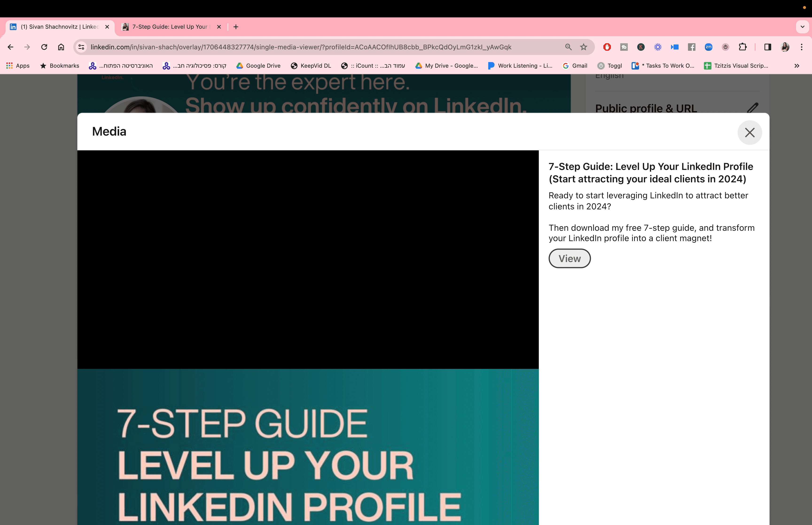The width and height of the screenshot is (812, 525).
Task: Close the Sivan Shachnovitz LinkedIn tab
Action: (107, 27)
